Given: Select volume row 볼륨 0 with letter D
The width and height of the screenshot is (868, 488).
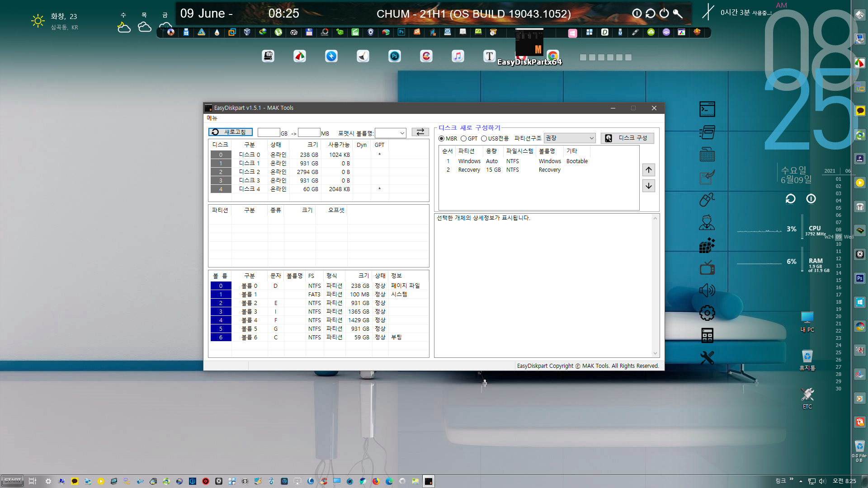Looking at the screenshot, I should (318, 286).
